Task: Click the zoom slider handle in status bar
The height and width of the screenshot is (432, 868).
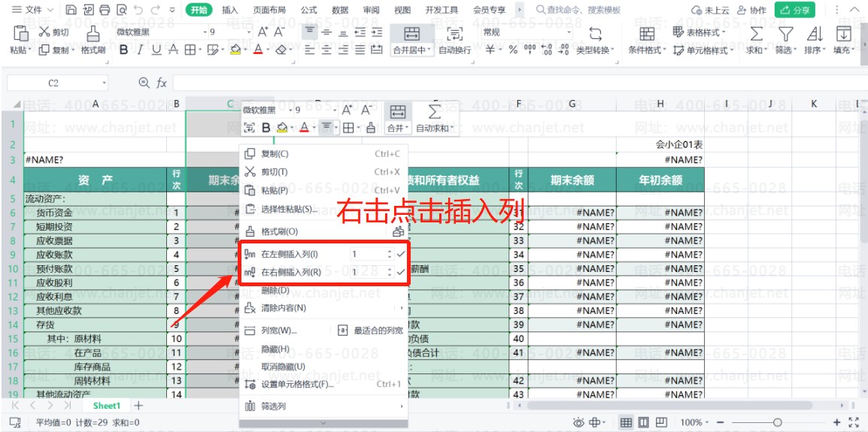Action: click(x=778, y=422)
